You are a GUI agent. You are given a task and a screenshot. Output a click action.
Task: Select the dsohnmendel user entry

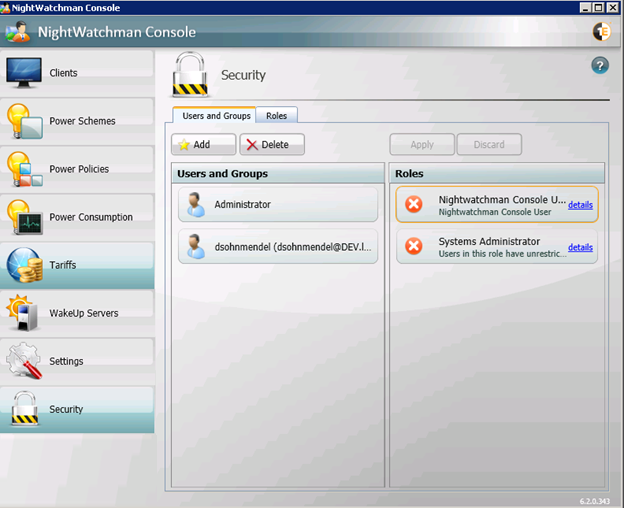[x=278, y=247]
